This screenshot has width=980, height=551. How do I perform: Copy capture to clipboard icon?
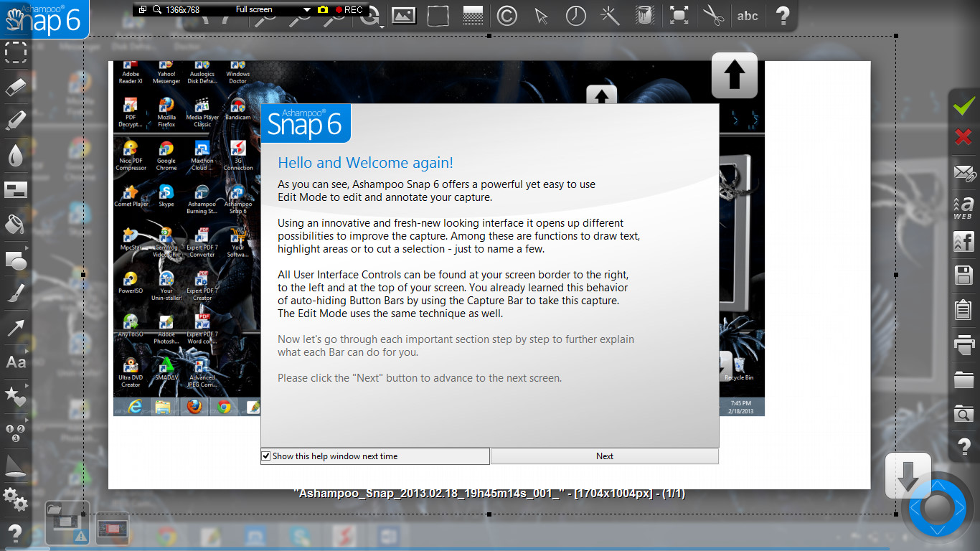click(x=963, y=309)
